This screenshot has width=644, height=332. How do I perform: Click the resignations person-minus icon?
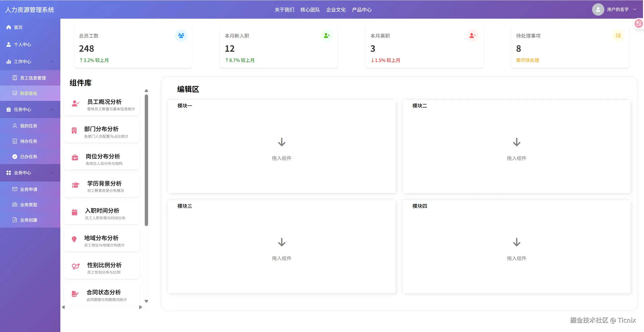pos(472,36)
